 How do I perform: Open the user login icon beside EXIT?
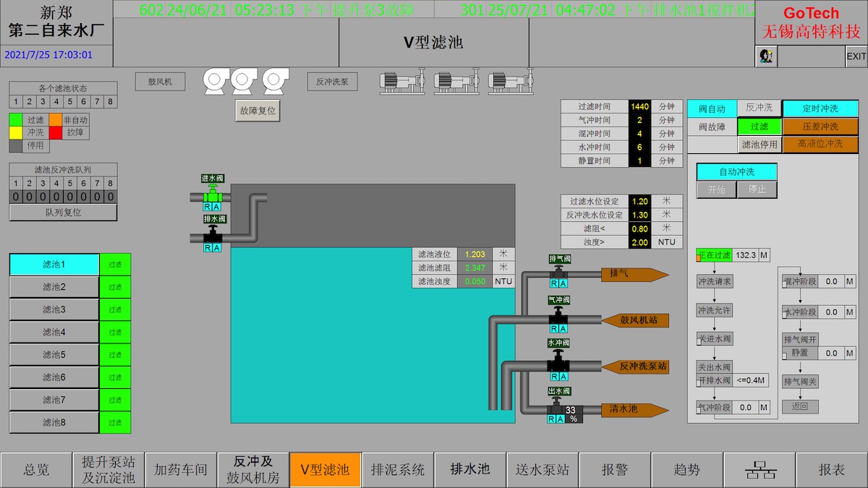pos(765,56)
